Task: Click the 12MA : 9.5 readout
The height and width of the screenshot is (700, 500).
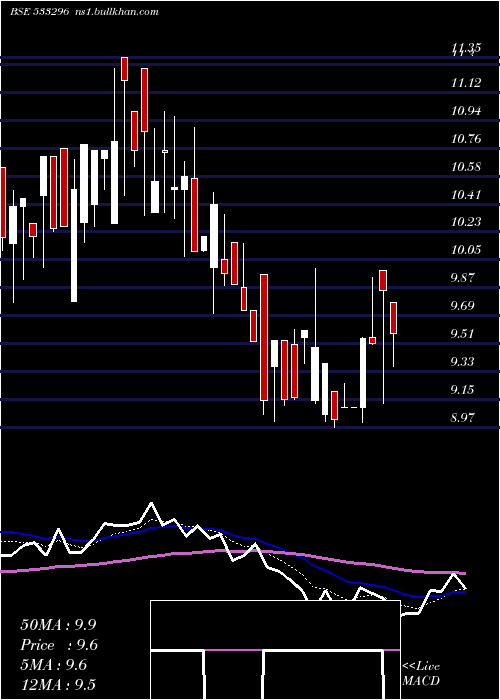Action: coord(58,684)
